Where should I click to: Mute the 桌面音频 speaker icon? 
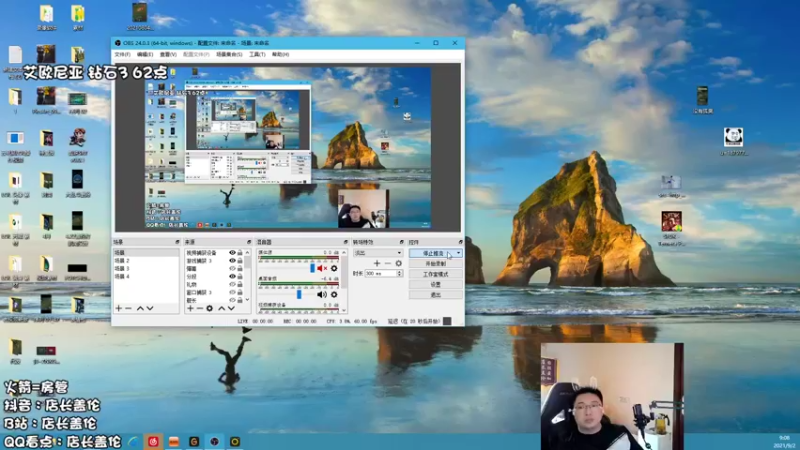coord(322,294)
